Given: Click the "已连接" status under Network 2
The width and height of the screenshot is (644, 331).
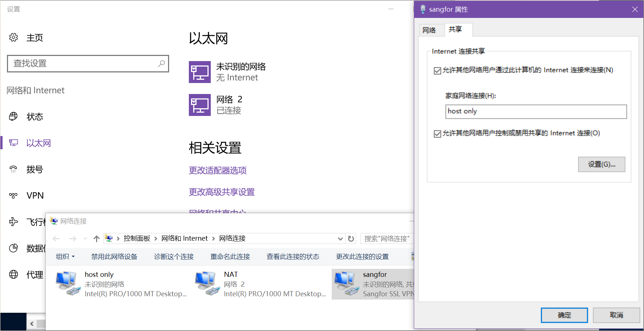Looking at the screenshot, I should 229,110.
